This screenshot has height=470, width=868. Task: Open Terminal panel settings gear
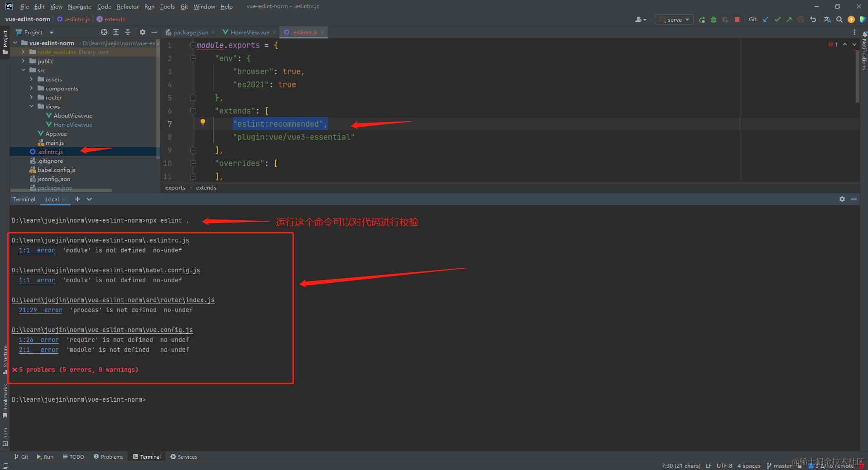click(x=842, y=199)
